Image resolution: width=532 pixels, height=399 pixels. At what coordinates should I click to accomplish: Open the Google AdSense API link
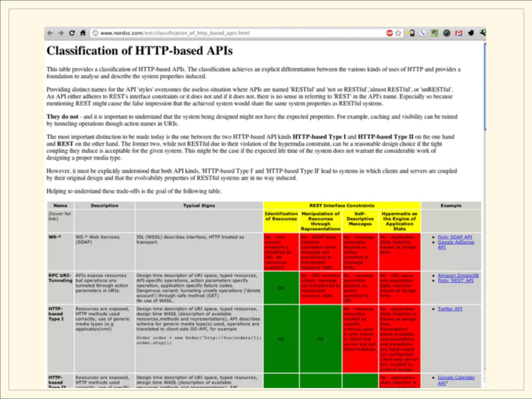click(x=456, y=242)
